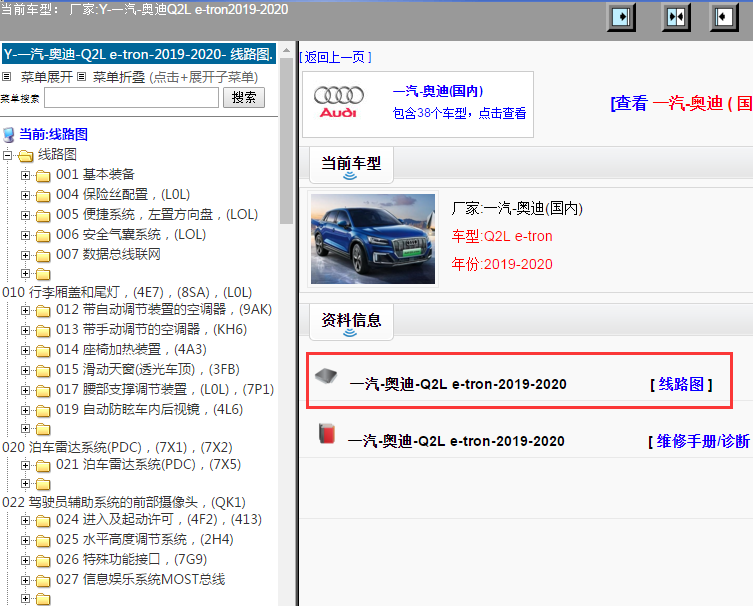This screenshot has width=753, height=606.
Task: Click the right-arrow panel layout button
Action: 621,17
